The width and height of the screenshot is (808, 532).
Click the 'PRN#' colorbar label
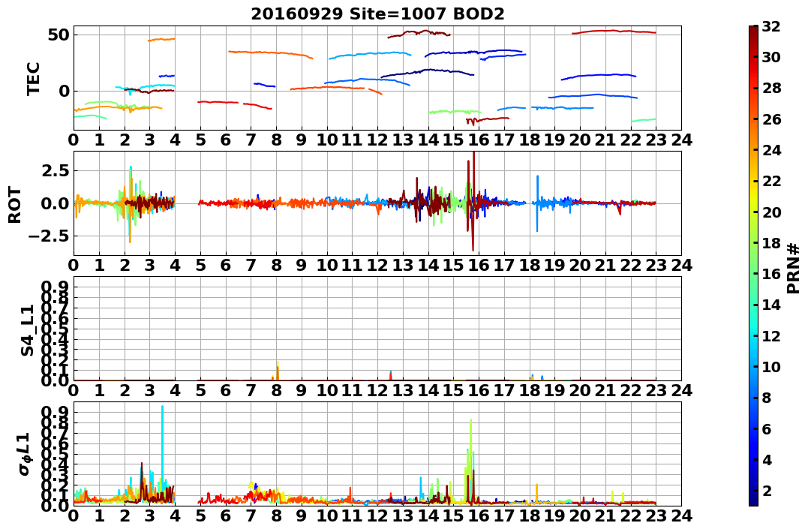pos(794,268)
